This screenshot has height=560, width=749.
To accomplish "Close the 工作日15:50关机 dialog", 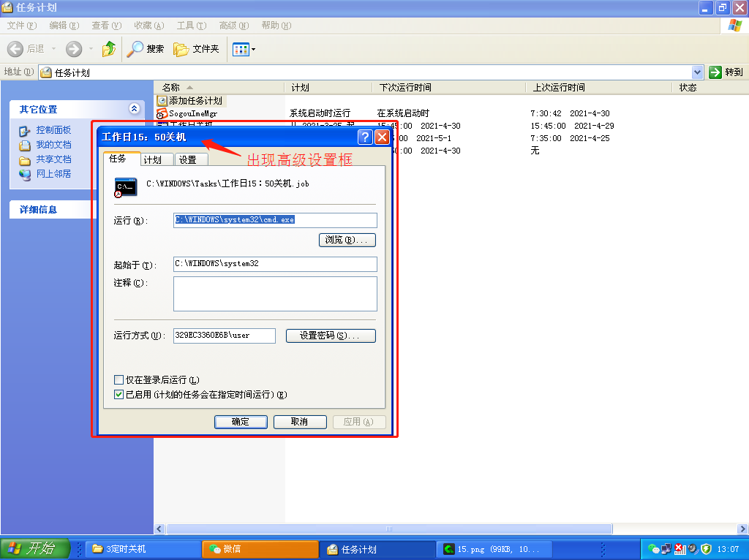I will (x=382, y=137).
